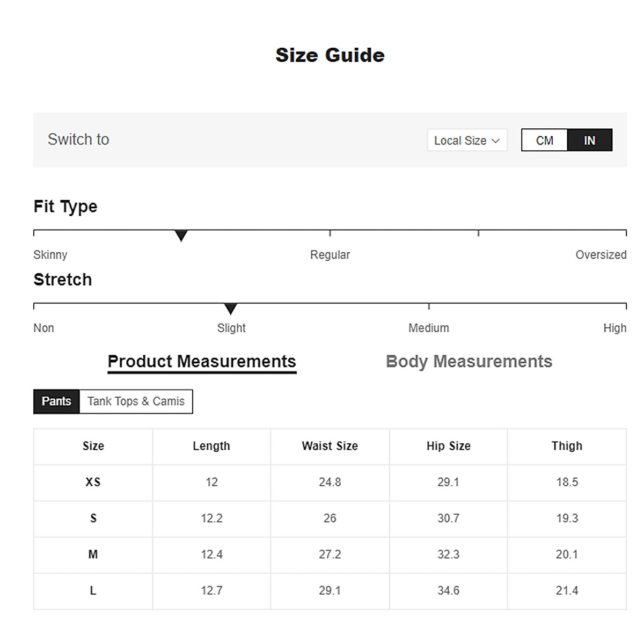This screenshot has height=644, width=644.
Task: Click the Regular fit type label
Action: coord(330,255)
